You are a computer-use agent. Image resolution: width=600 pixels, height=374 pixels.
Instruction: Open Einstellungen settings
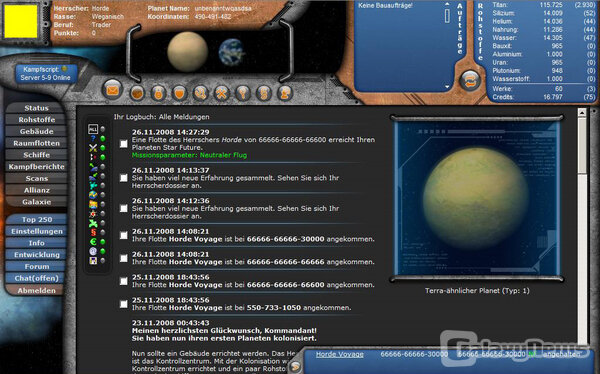[x=36, y=231]
